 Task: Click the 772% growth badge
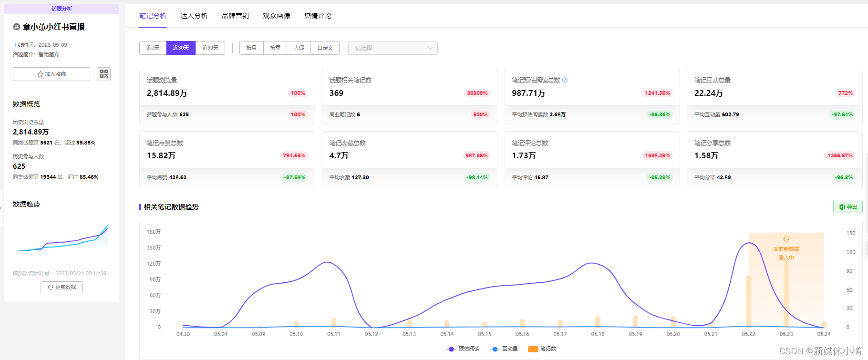(846, 93)
